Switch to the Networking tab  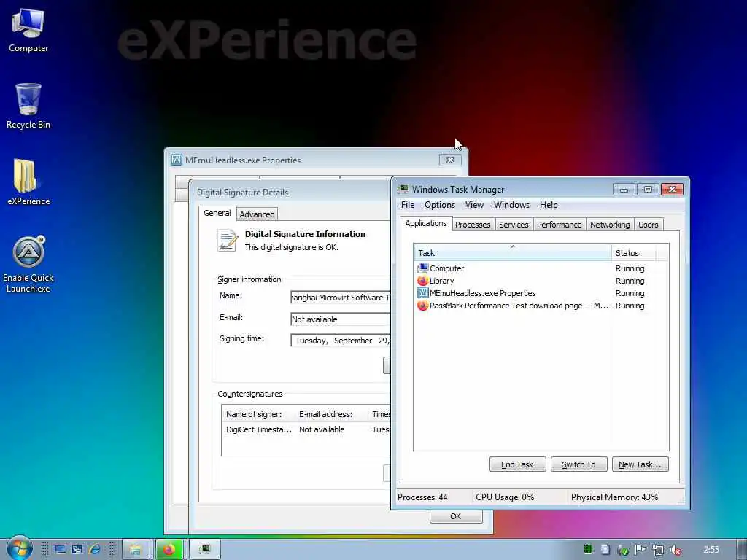click(610, 225)
